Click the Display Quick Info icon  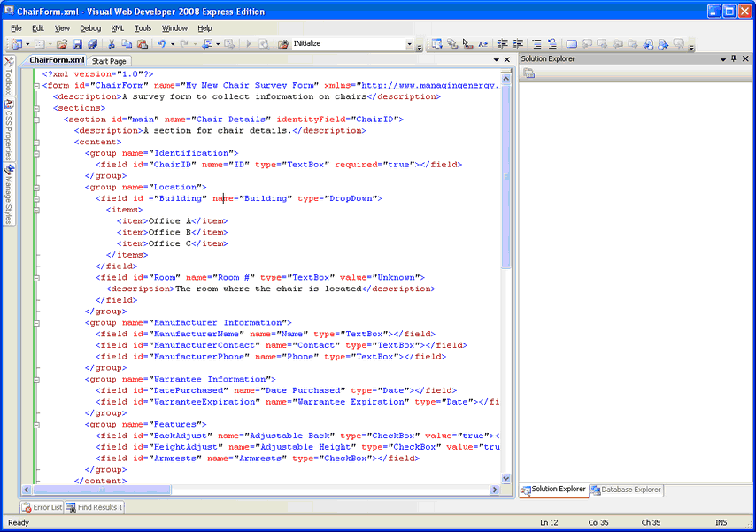pyautogui.click(x=467, y=44)
